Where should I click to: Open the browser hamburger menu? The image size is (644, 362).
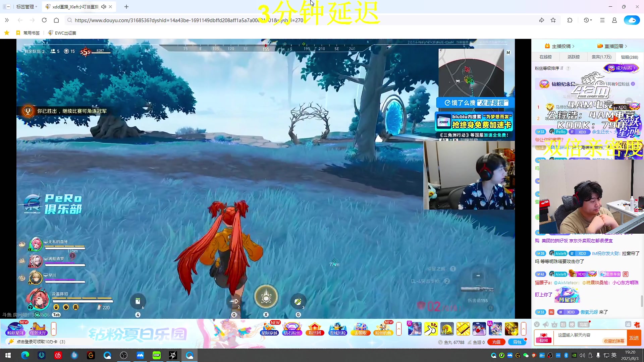tap(602, 20)
